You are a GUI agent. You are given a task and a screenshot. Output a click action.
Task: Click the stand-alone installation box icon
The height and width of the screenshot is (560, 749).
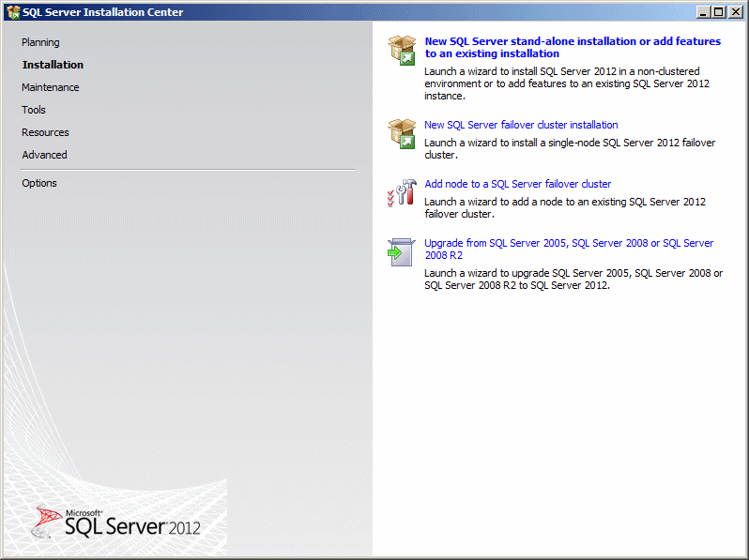coord(402,50)
